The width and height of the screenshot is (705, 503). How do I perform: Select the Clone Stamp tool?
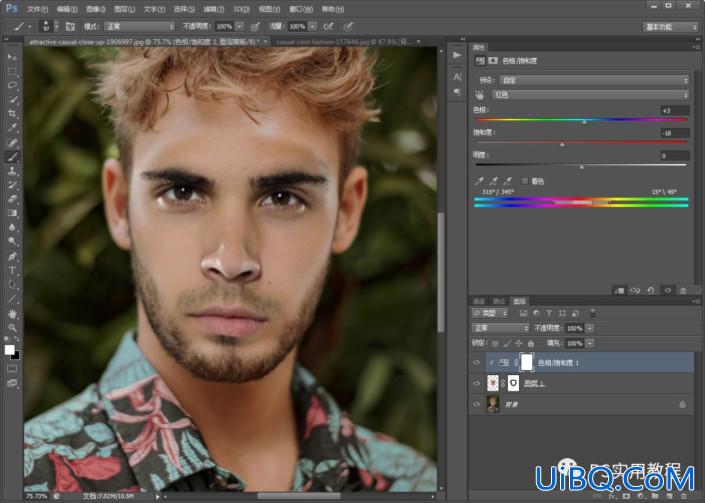[12, 171]
